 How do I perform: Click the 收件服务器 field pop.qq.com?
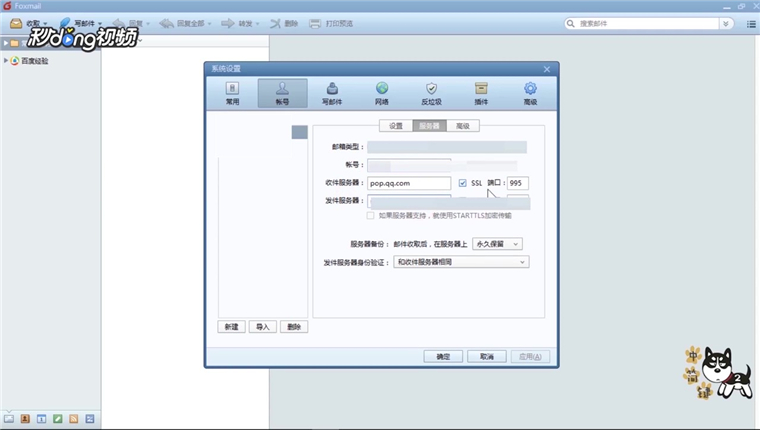pos(409,183)
